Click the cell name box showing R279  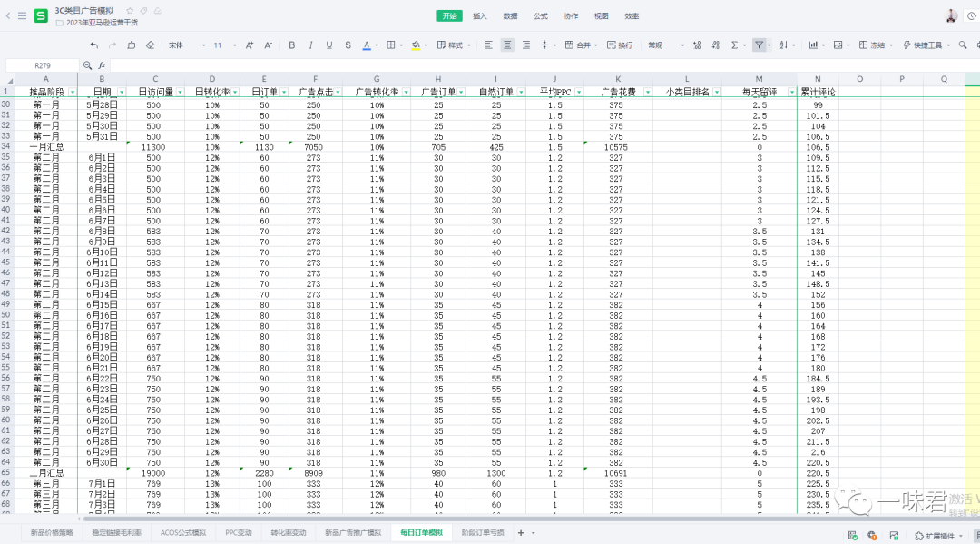click(x=42, y=65)
